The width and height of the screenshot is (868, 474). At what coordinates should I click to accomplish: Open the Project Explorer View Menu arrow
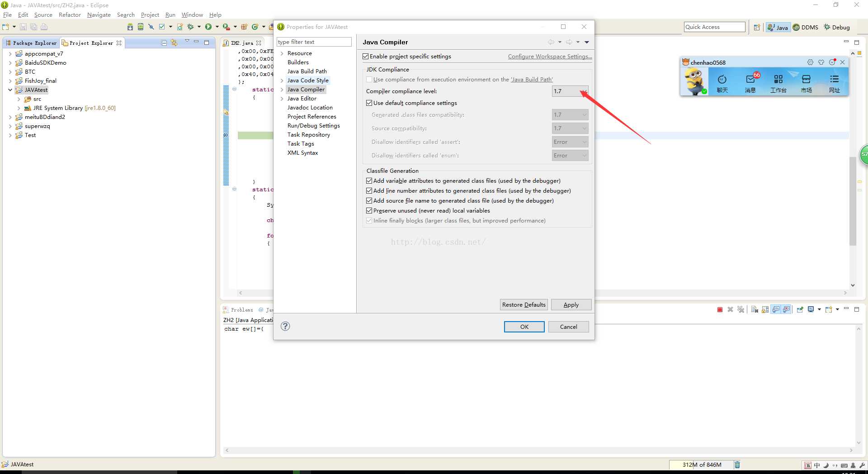(x=187, y=42)
